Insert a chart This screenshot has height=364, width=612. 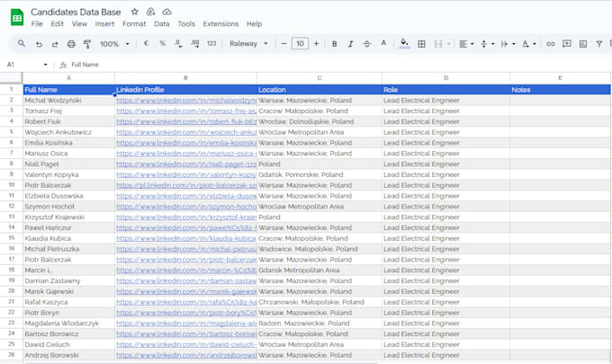[x=583, y=44]
